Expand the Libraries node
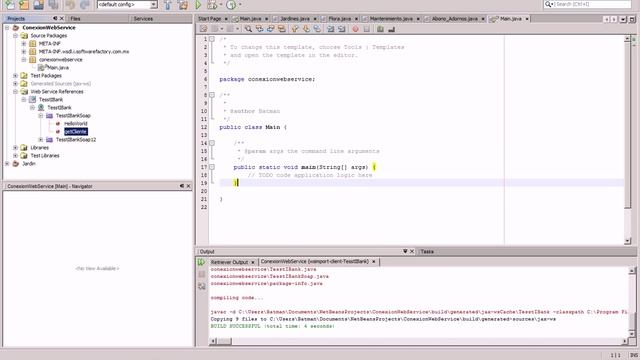640x360 pixels. pyautogui.click(x=16, y=148)
